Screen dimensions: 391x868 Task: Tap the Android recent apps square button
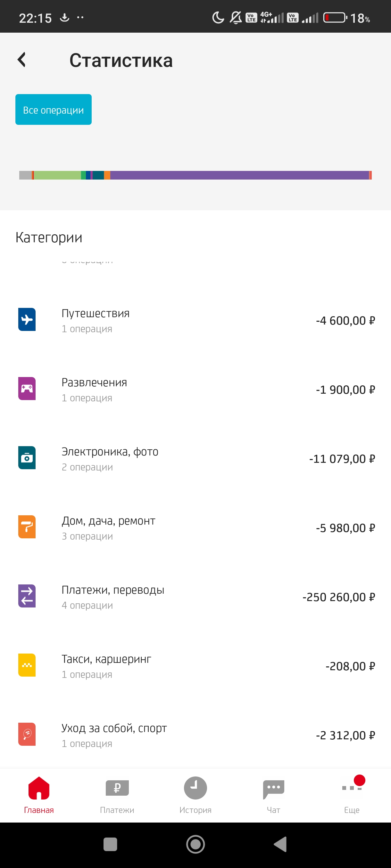point(110,844)
